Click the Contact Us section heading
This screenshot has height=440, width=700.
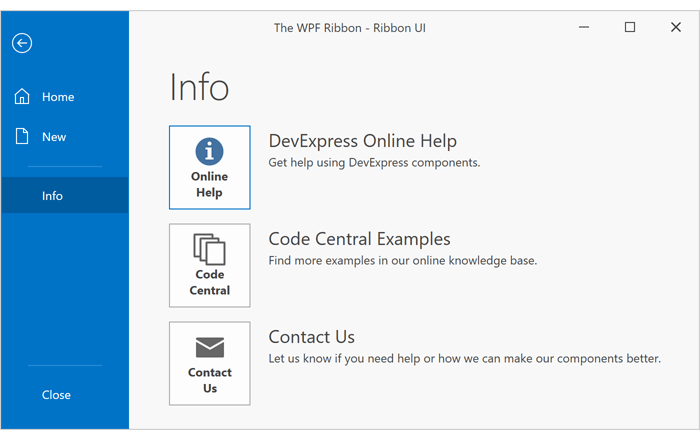pyautogui.click(x=312, y=337)
